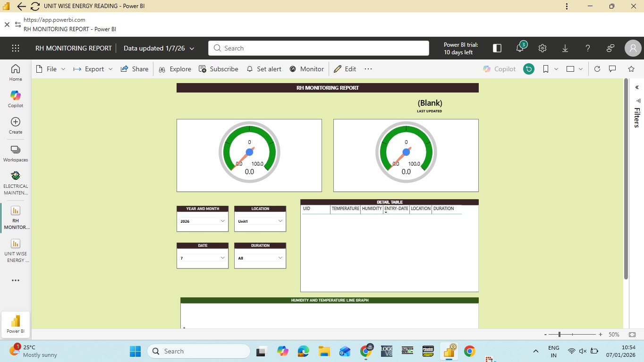Click the Subscribe button
The image size is (644, 362).
pos(219,69)
